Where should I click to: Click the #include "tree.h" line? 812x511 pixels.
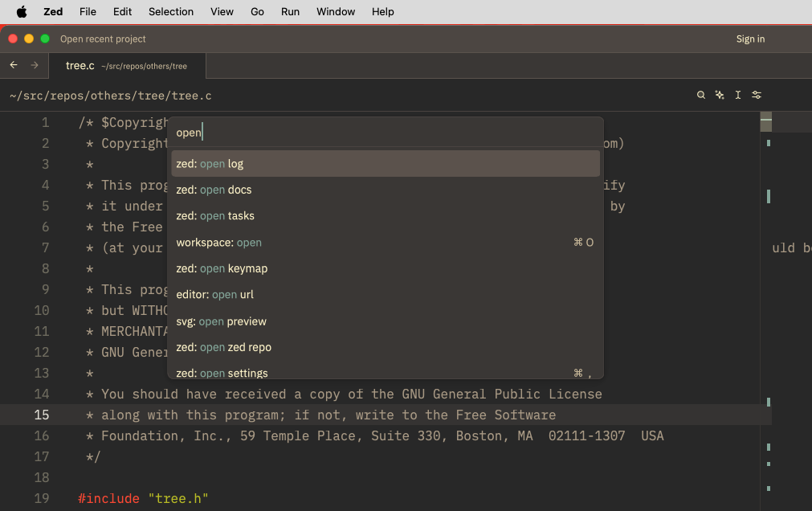click(x=143, y=499)
